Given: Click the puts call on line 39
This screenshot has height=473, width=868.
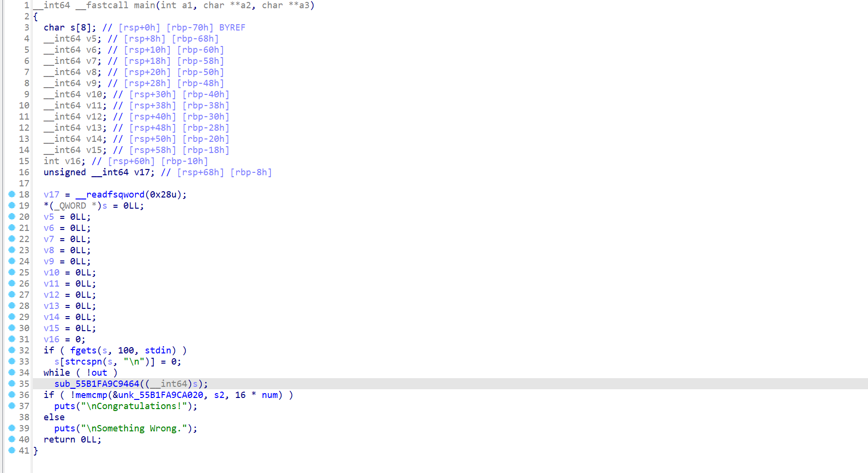Looking at the screenshot, I should point(65,428).
